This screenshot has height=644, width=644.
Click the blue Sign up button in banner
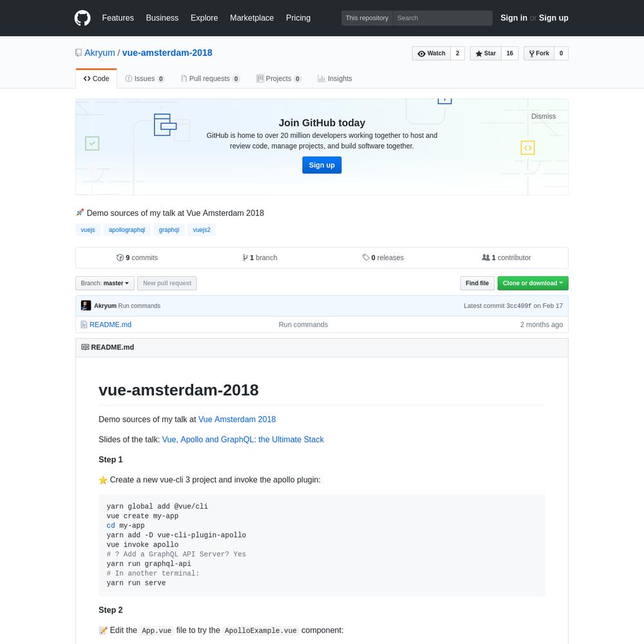pos(321,165)
